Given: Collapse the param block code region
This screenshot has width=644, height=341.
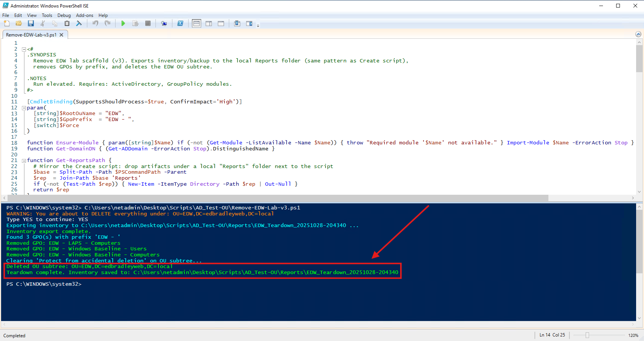Looking at the screenshot, I should click(24, 108).
